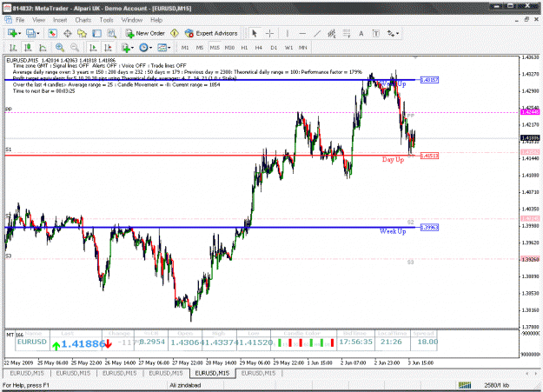Switch timeframe to H4
Image resolution: width=543 pixels, height=392 pixels.
tap(259, 48)
